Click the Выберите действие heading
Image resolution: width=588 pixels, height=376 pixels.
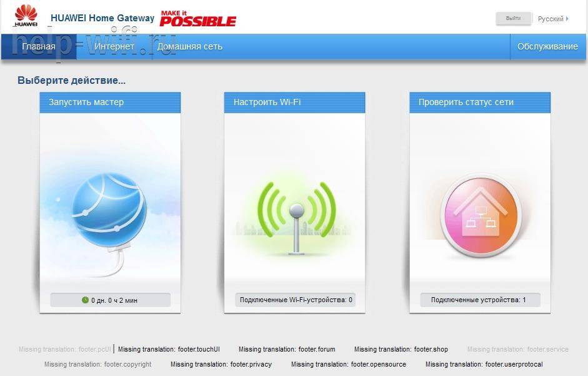(x=72, y=80)
